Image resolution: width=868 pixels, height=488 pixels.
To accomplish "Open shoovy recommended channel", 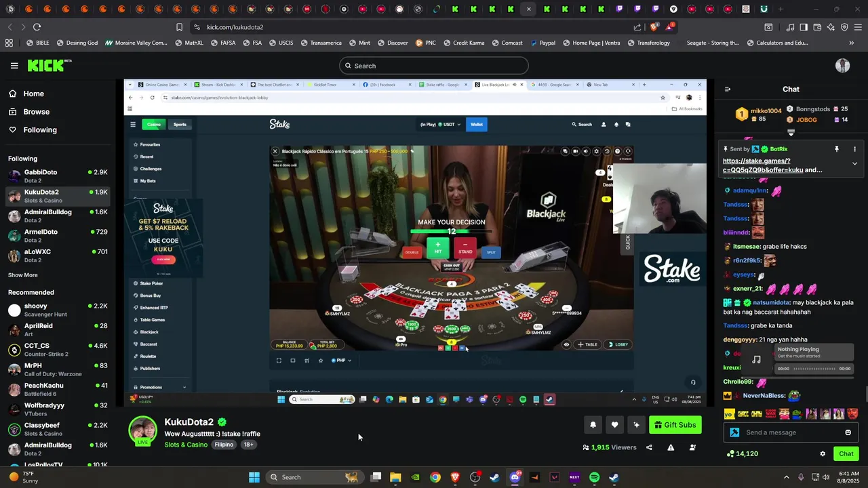I will (57, 310).
